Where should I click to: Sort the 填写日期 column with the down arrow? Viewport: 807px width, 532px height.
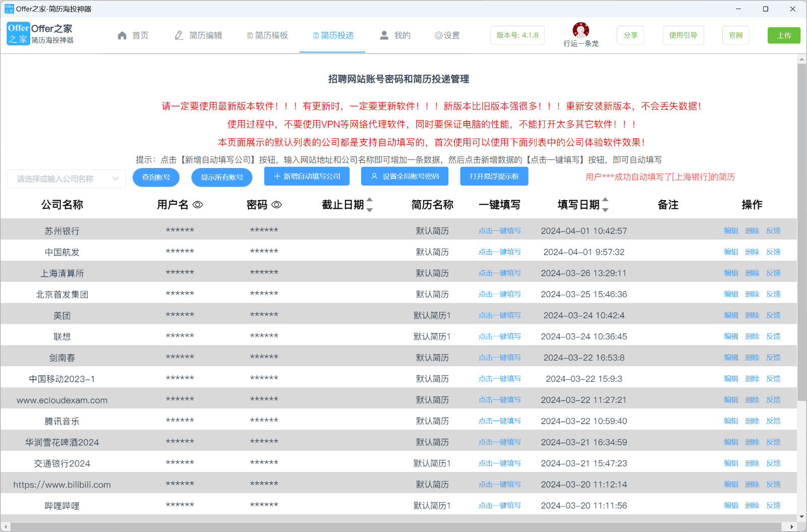click(605, 210)
